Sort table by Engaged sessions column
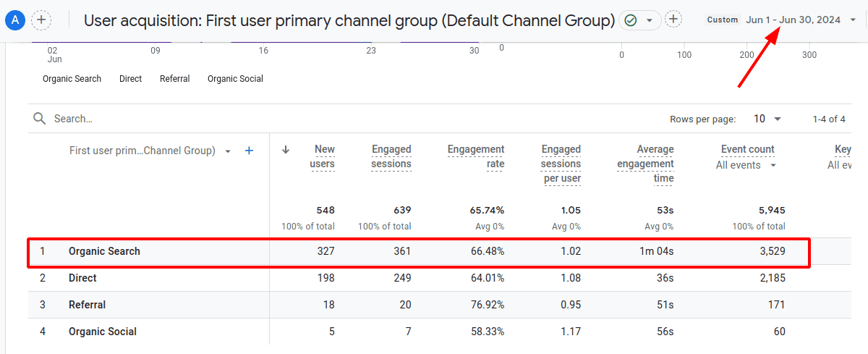 (391, 156)
